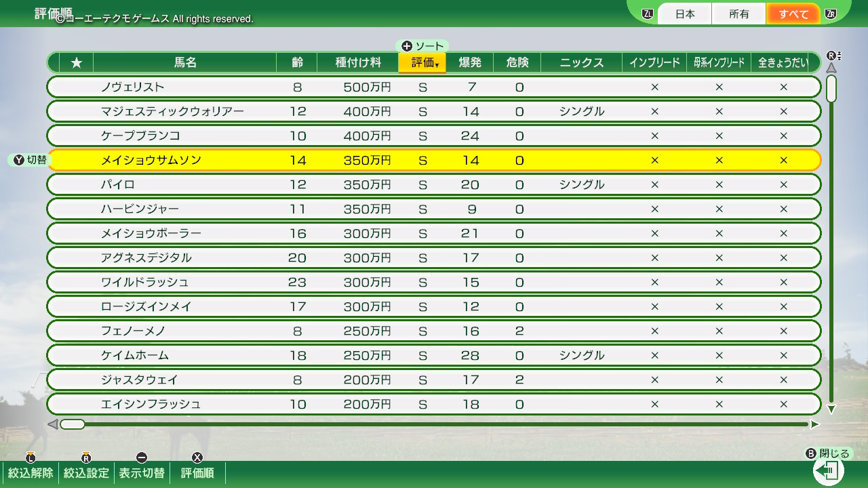Screen dimensions: 868x488
Task: Sort by 爆発 column header
Action: (x=470, y=63)
